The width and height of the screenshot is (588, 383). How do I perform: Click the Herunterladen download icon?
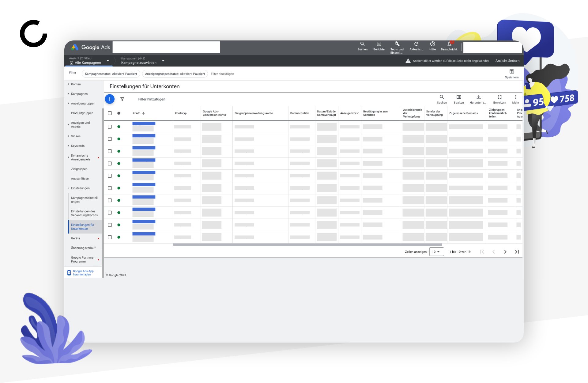click(479, 97)
